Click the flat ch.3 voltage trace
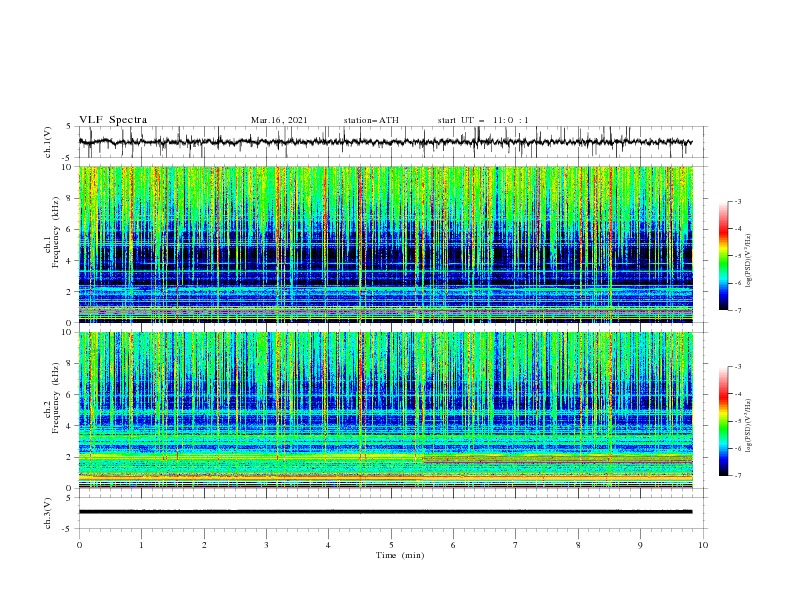The height and width of the screenshot is (612, 792). click(x=385, y=512)
